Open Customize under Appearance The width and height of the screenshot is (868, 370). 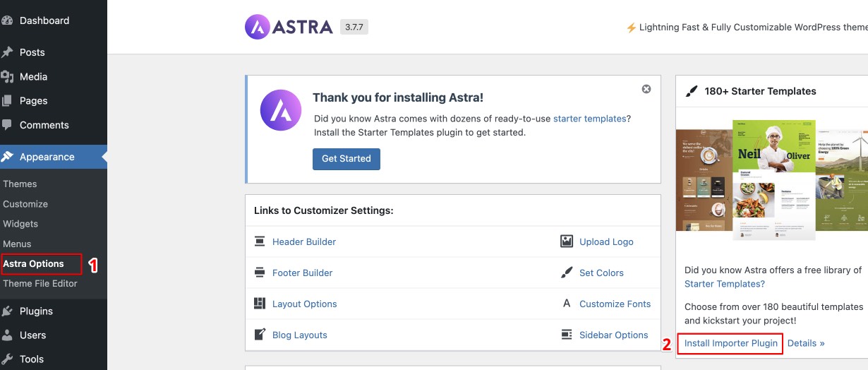(x=25, y=204)
